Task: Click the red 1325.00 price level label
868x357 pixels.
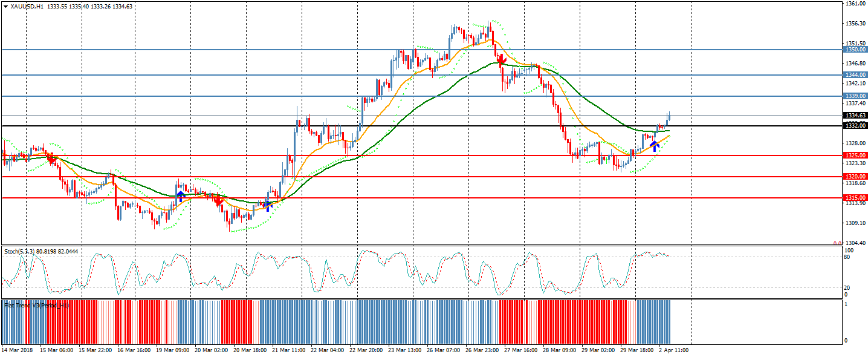Action: [855, 156]
